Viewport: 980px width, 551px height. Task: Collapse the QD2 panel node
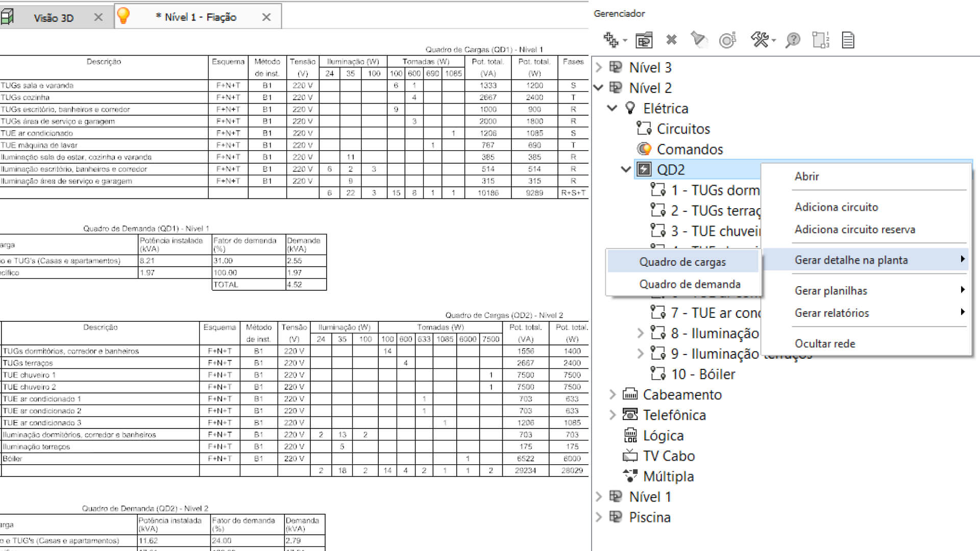(626, 169)
